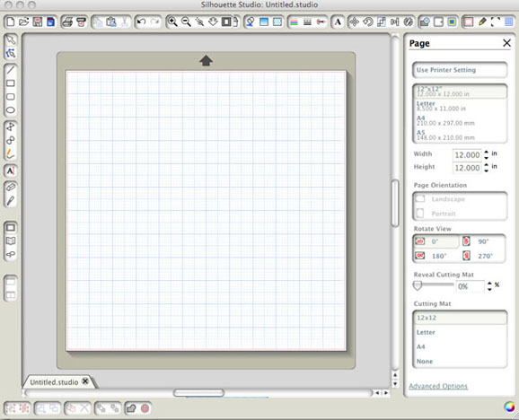Select Portrait page orientation
The image size is (519, 420).
click(460, 214)
